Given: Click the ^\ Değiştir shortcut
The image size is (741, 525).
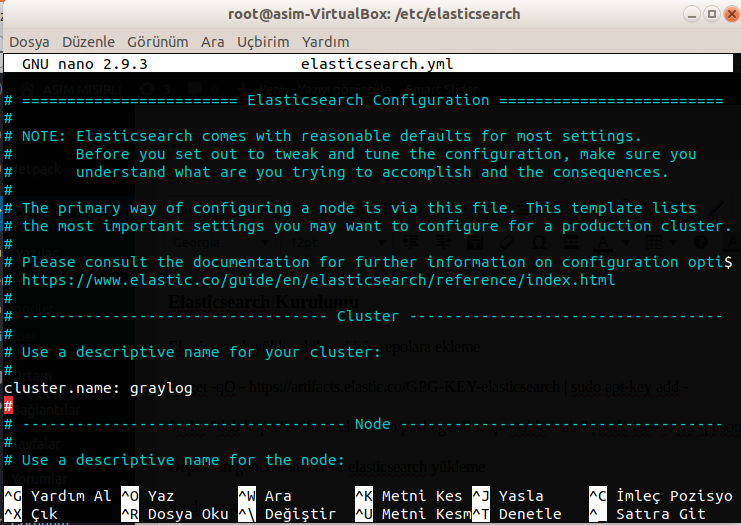Looking at the screenshot, I should (x=287, y=514).
